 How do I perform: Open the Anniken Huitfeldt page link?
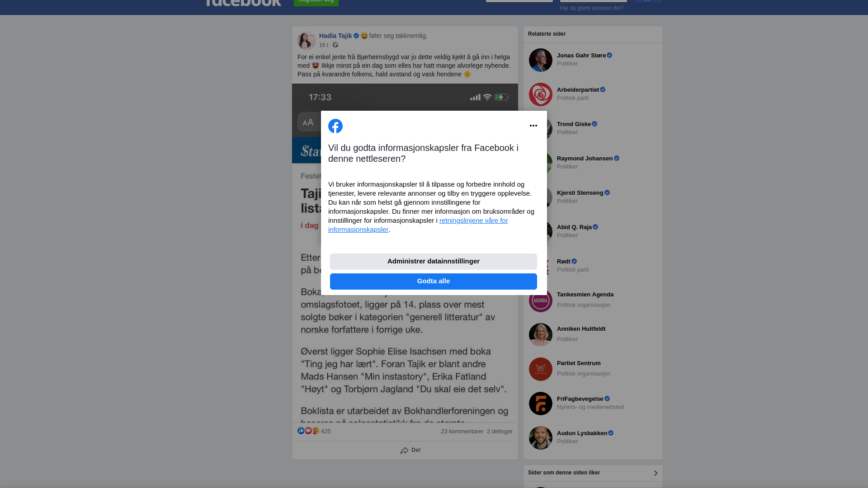point(581,329)
